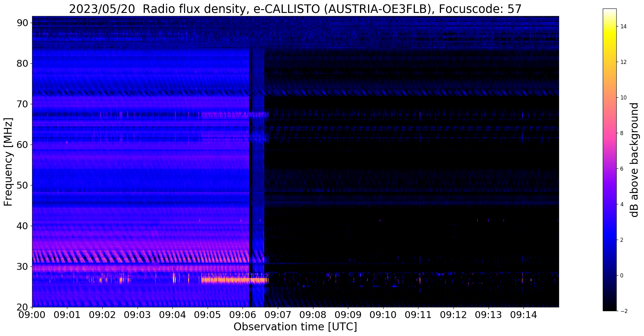Viewport: 644px width, 336px height.
Task: Click the 60 frequency tick label
Action: tap(23, 145)
